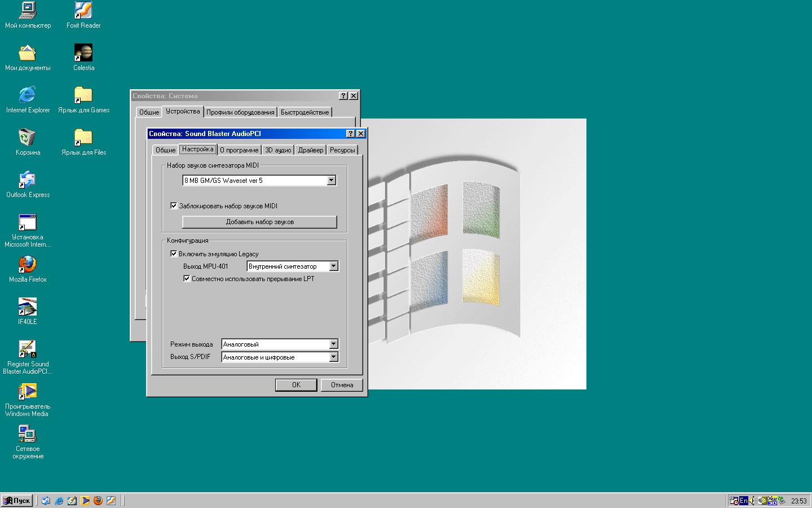Close the Sound Blaster AudioPCI dialog
This screenshot has height=508, width=812.
(361, 134)
